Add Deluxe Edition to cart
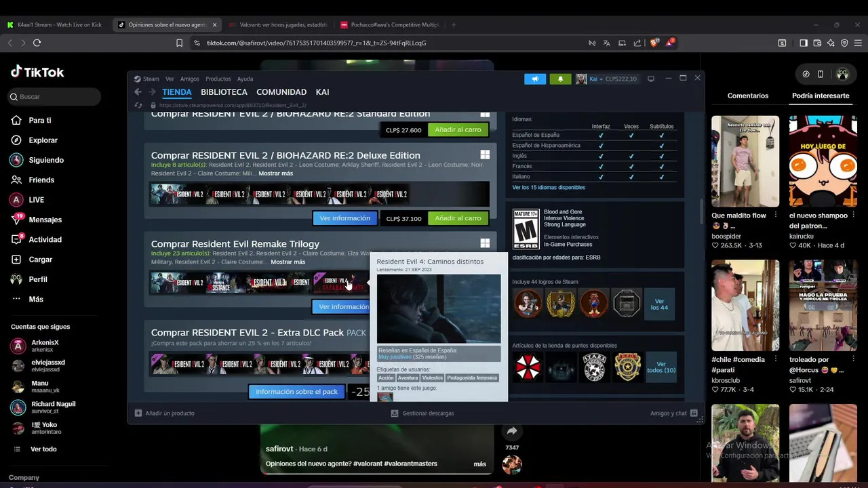The width and height of the screenshot is (868, 488). point(458,218)
